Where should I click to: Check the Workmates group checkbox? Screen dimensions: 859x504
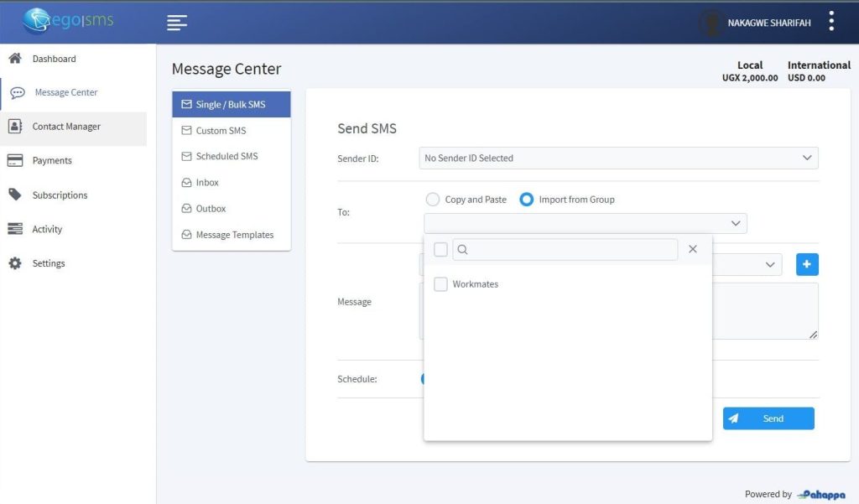click(440, 284)
